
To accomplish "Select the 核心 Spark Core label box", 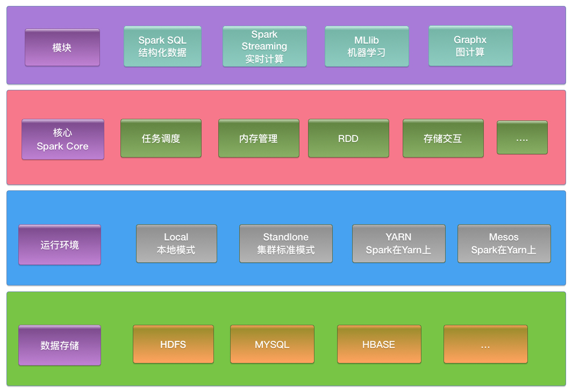I will pyautogui.click(x=62, y=139).
